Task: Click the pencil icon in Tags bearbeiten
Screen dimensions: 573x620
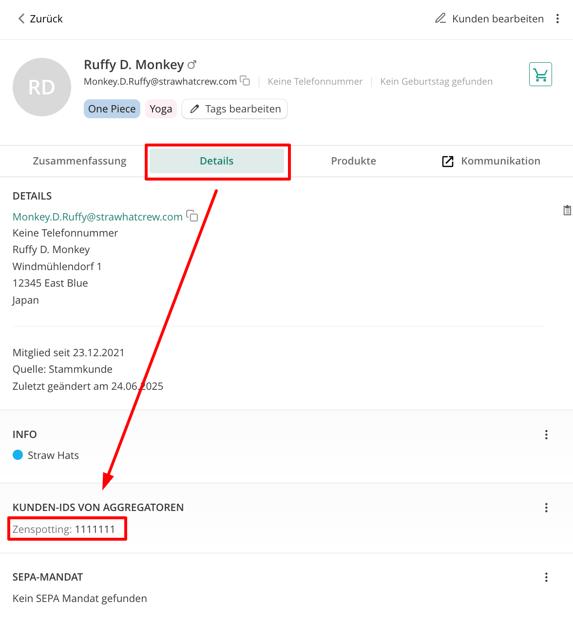Action: 194,109
